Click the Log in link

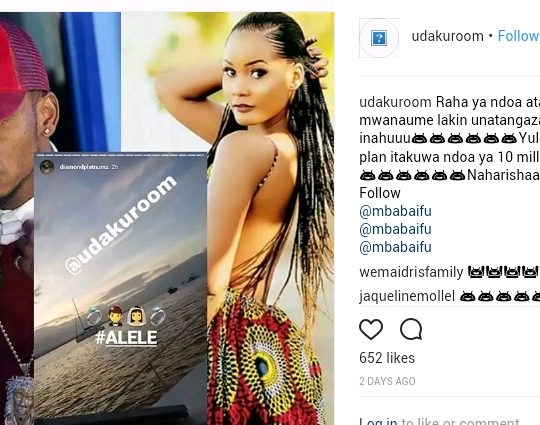click(x=378, y=422)
